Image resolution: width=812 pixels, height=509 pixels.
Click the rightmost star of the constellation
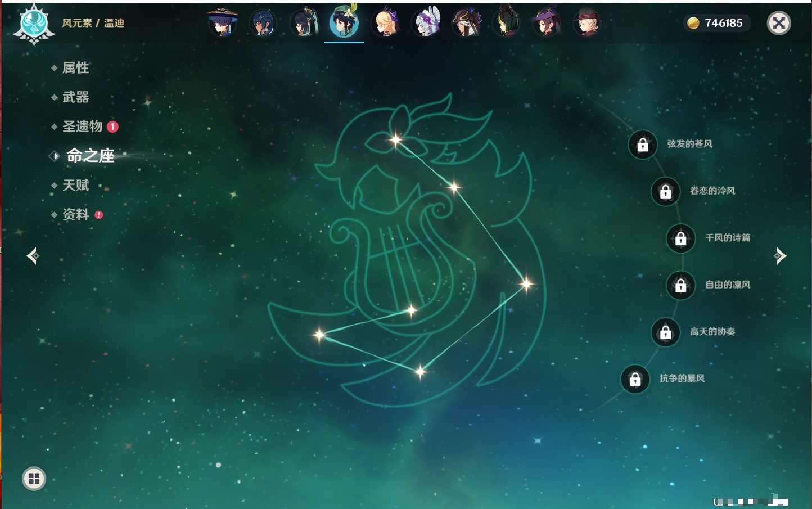(x=526, y=284)
